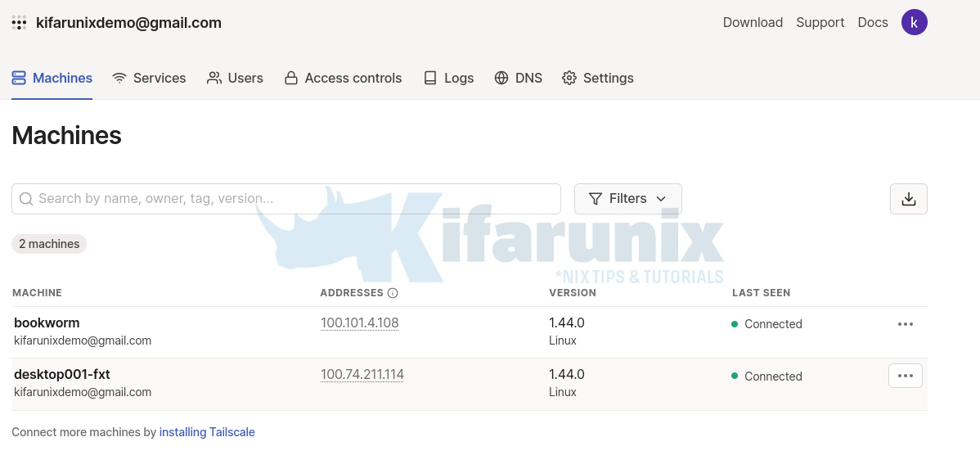Follow the 'installing Tailscale' link

click(207, 432)
